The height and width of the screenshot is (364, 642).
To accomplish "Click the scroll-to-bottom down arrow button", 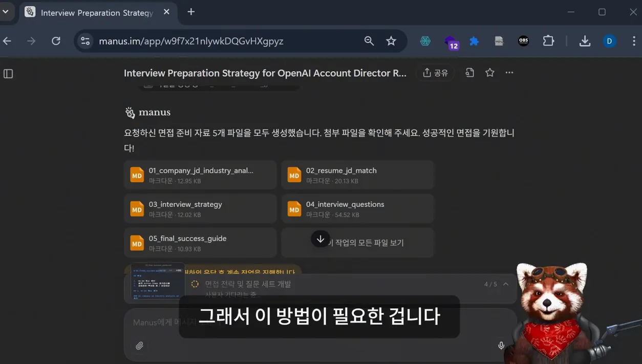I will (320, 239).
